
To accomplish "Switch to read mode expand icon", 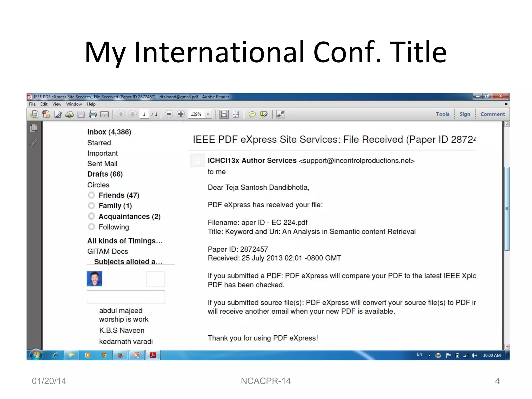I will click(281, 114).
